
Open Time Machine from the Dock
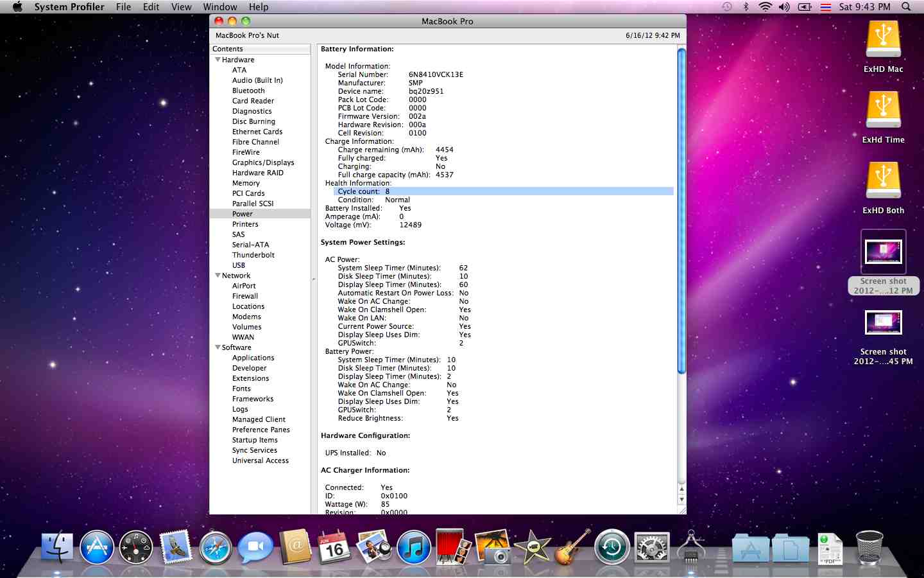coord(612,548)
